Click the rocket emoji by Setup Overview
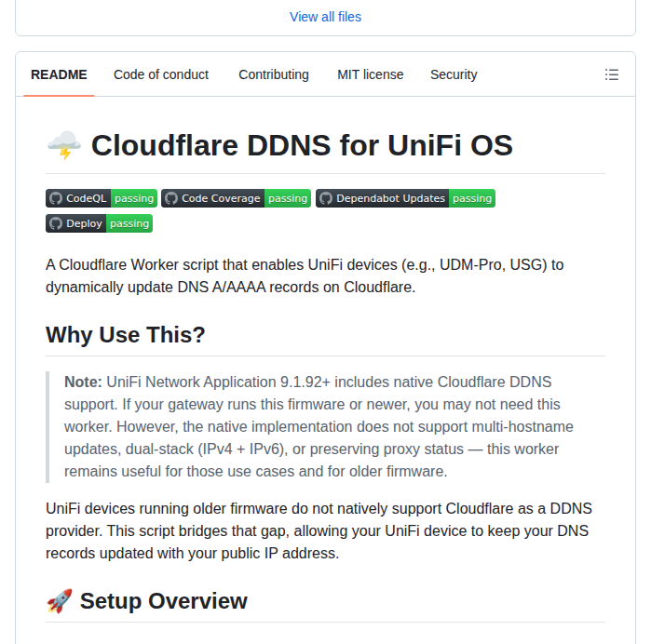The image size is (651, 644). (x=60, y=601)
